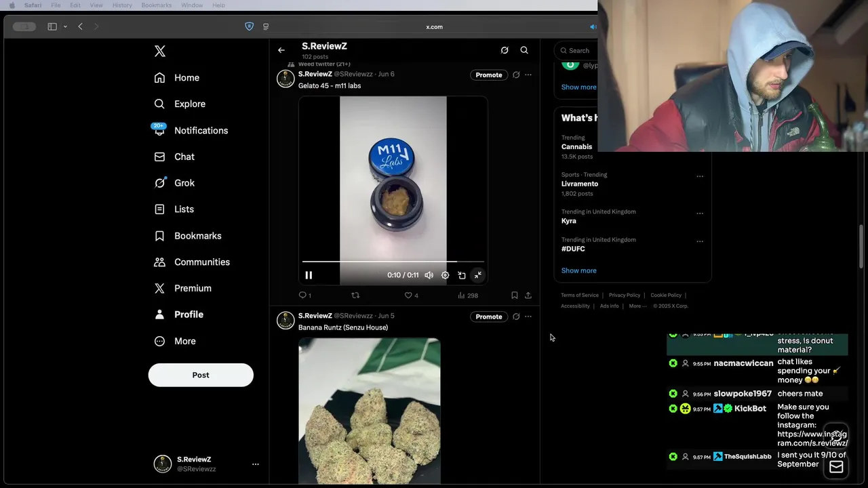868x488 pixels.
Task: Open the Cannabis trending topic
Action: click(x=576, y=146)
